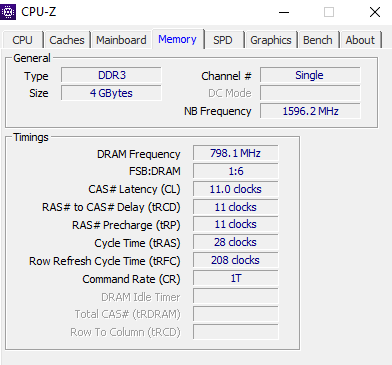Viewport: 392px width, 365px height.
Task: Click the FSB:DRAM 1:6 ratio field
Action: tap(235, 171)
